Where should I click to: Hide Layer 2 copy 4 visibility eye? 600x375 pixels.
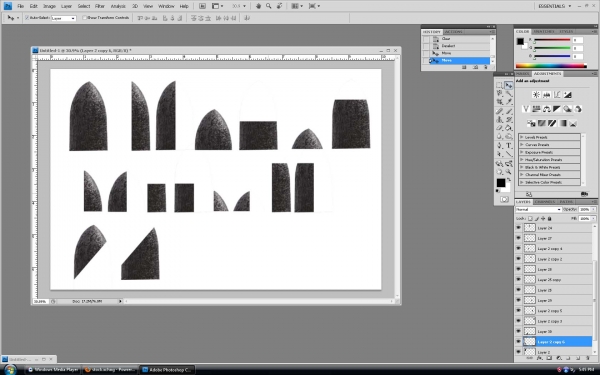coord(518,248)
